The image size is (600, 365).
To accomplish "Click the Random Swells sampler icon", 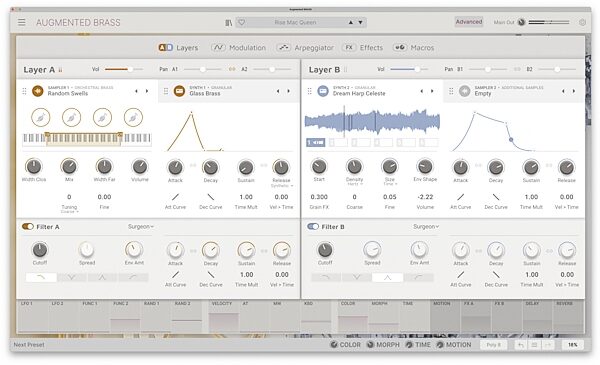I will (38, 91).
